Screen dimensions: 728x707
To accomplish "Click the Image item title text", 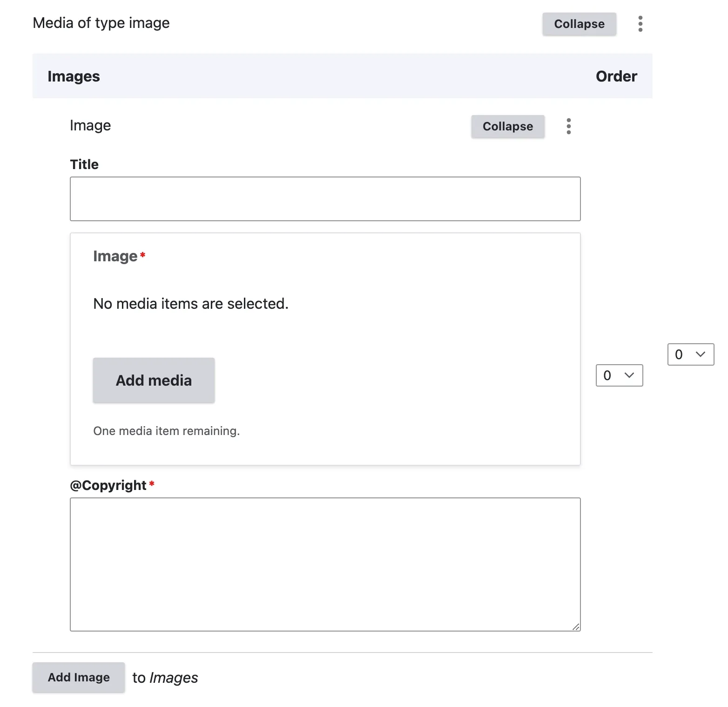I will (x=90, y=125).
